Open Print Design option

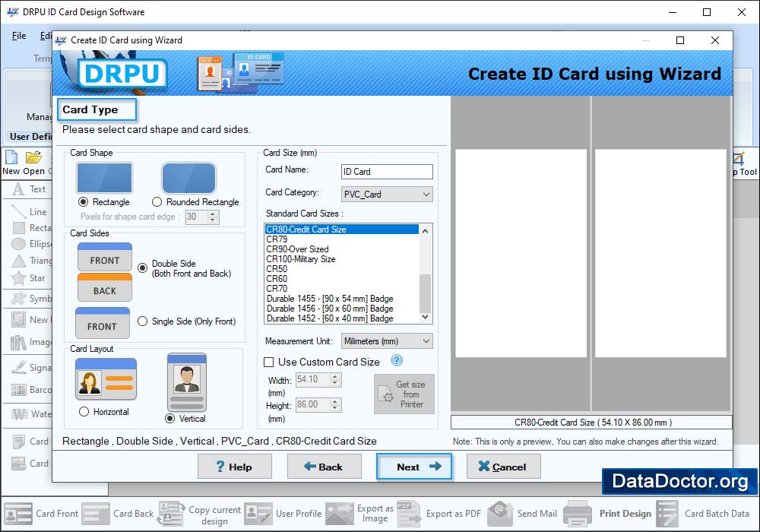tap(608, 514)
